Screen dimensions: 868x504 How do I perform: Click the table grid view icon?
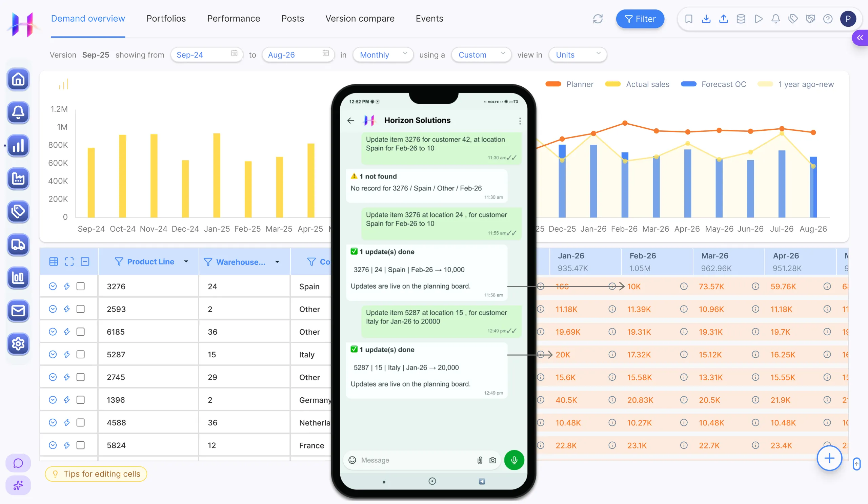click(54, 261)
